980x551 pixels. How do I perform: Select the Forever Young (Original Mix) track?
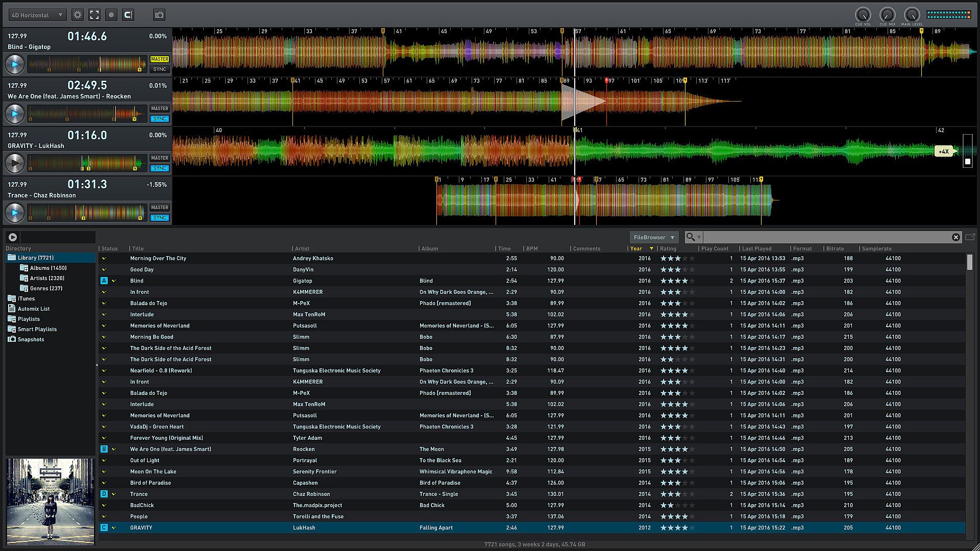(166, 438)
